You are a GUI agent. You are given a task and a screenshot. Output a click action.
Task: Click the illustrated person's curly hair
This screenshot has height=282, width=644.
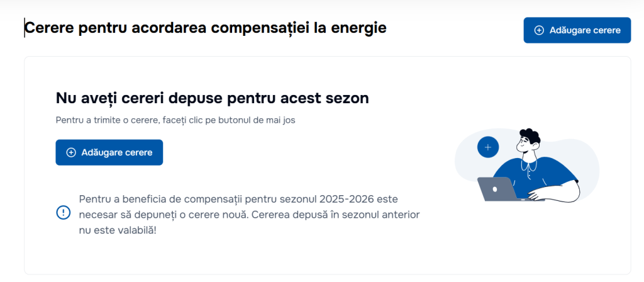click(530, 135)
